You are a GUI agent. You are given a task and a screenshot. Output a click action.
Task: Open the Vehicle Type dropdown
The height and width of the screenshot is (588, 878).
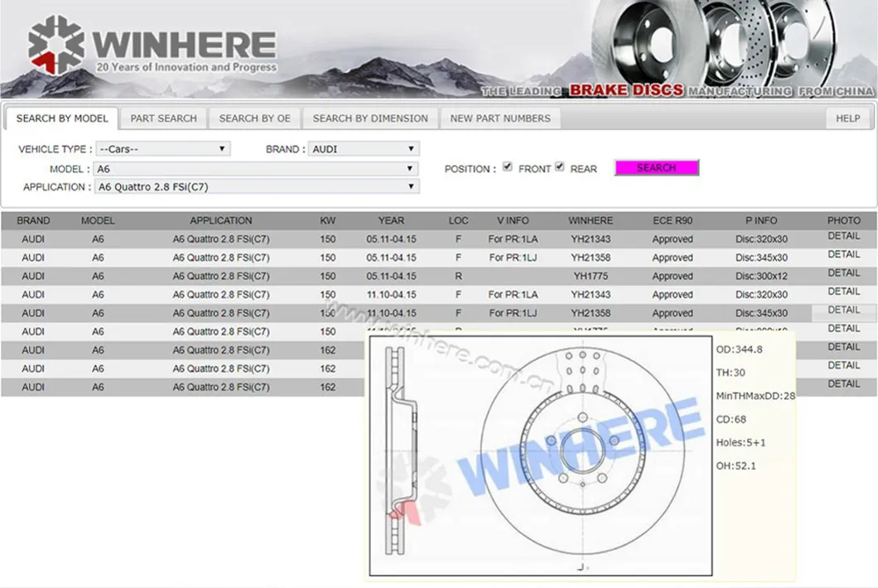[162, 149]
